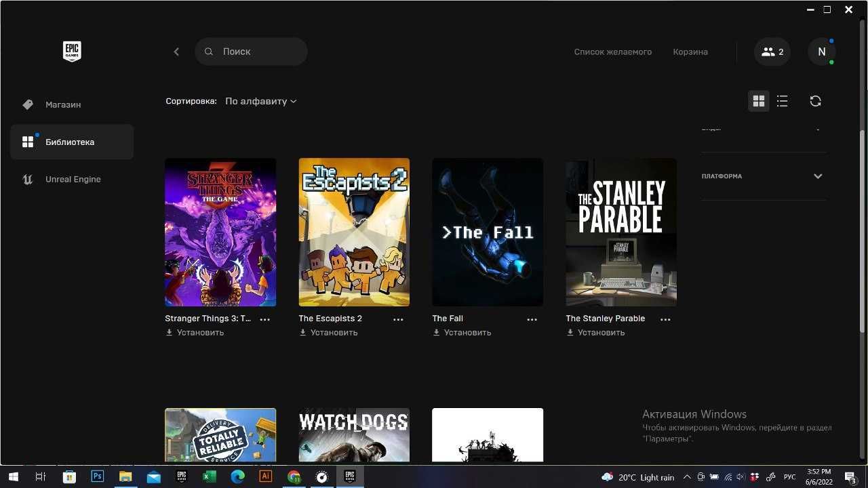Select the Totally Reliable Delivery Service cover
The image size is (868, 488).
(x=220, y=435)
